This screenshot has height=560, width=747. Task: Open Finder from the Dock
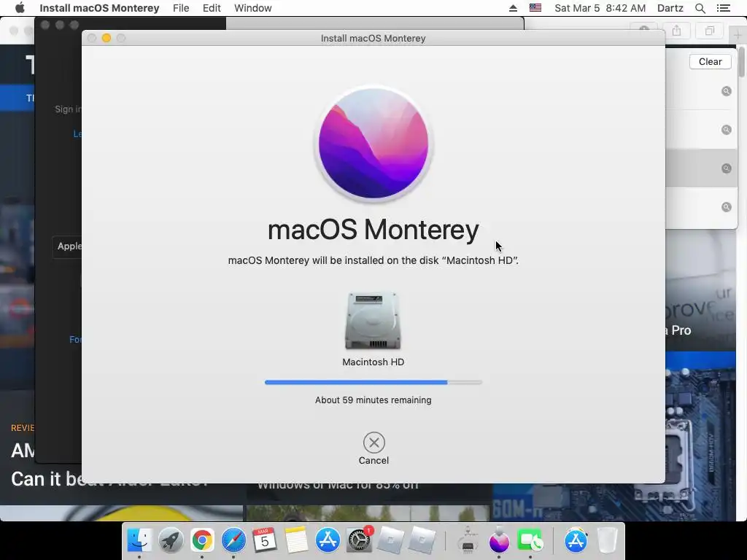[x=139, y=540]
